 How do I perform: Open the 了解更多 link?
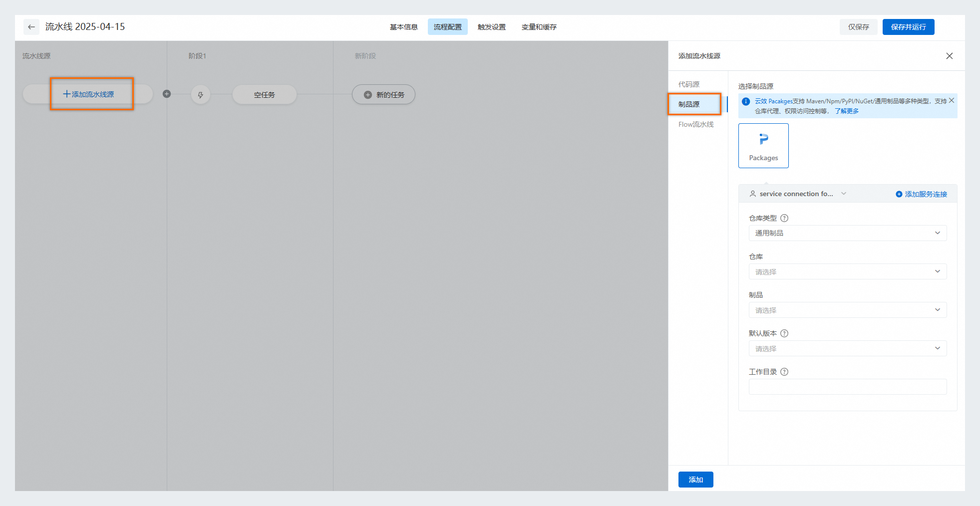click(x=847, y=111)
